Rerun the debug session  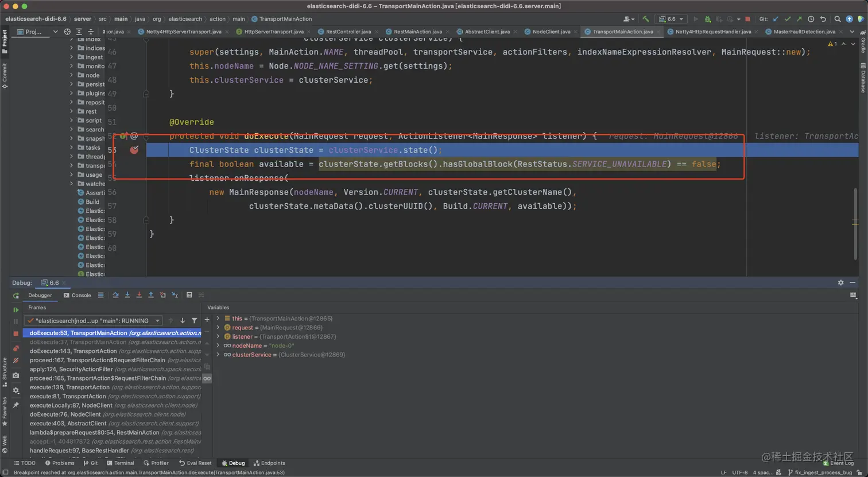point(15,296)
